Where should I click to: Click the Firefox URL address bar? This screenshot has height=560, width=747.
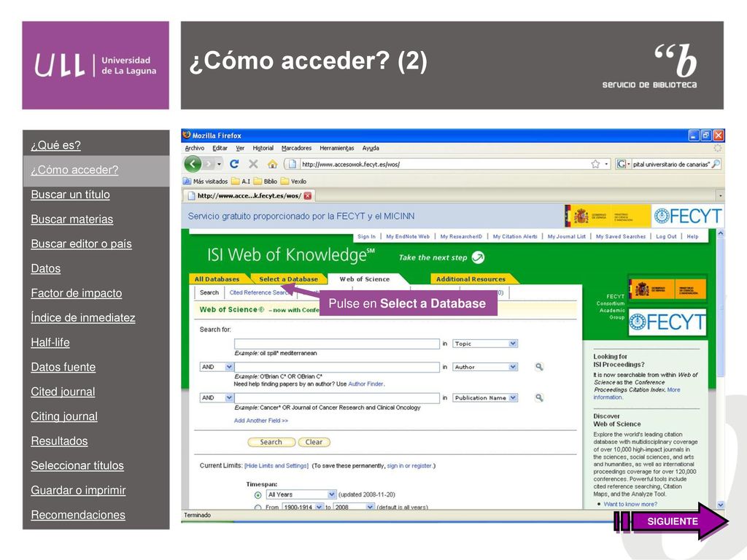[x=443, y=164]
